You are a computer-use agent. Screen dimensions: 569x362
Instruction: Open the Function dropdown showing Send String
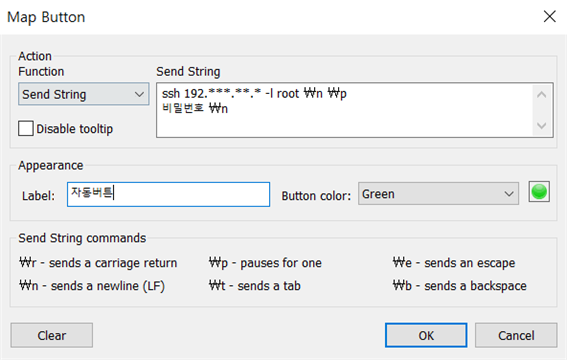click(83, 94)
